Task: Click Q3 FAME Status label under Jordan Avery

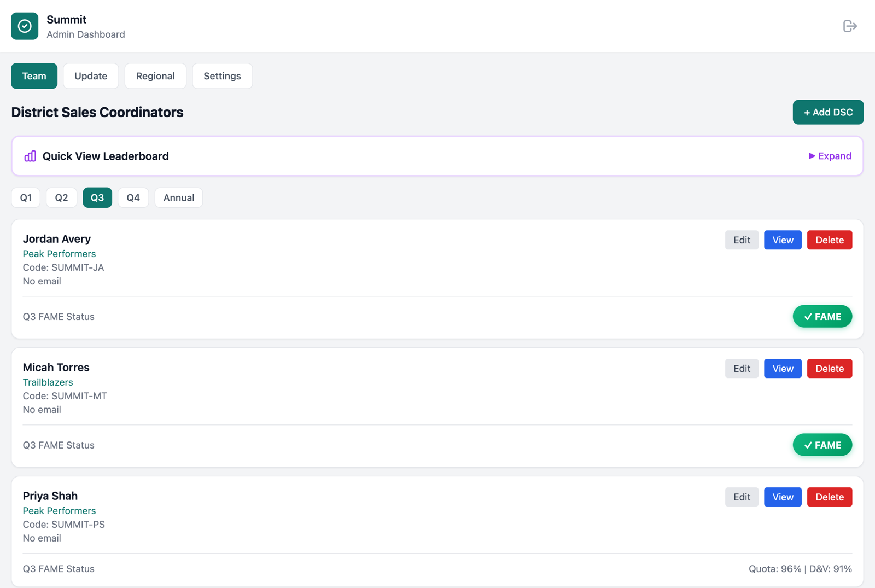Action: [59, 317]
